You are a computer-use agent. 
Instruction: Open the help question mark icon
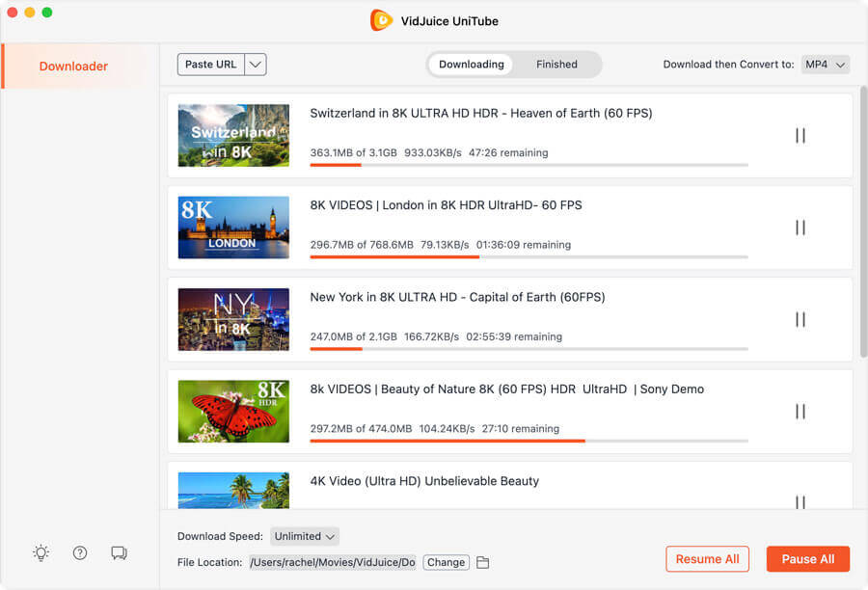point(80,553)
